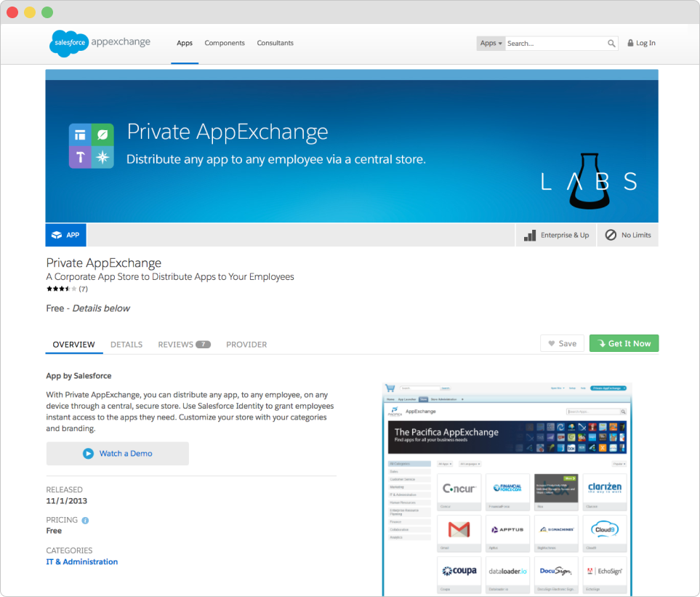Click the star rating icons
The height and width of the screenshot is (597, 700).
(x=61, y=289)
